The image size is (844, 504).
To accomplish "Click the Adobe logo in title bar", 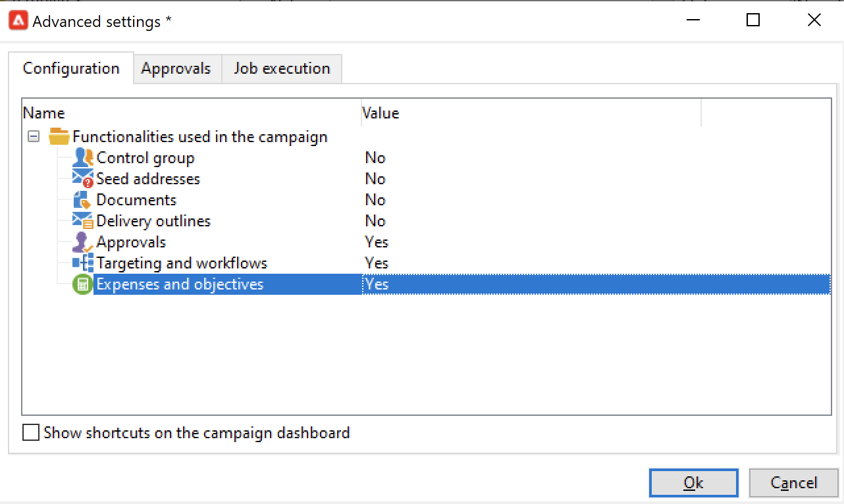I will coord(18,21).
